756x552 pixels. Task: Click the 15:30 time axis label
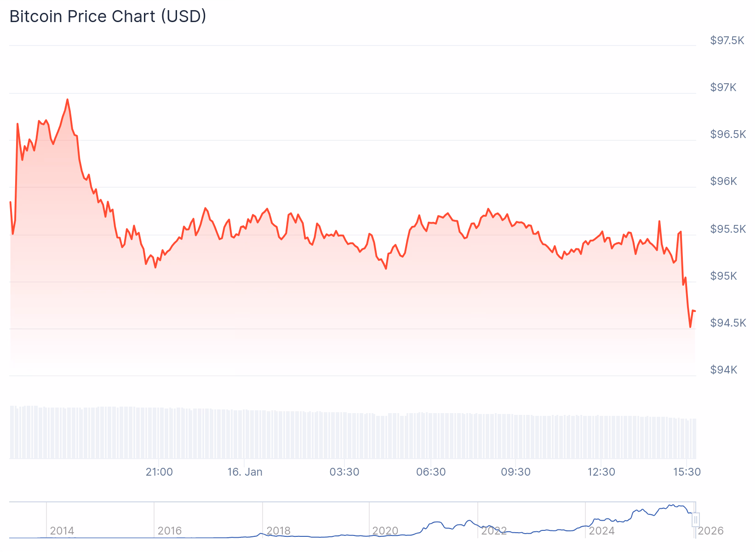point(687,472)
